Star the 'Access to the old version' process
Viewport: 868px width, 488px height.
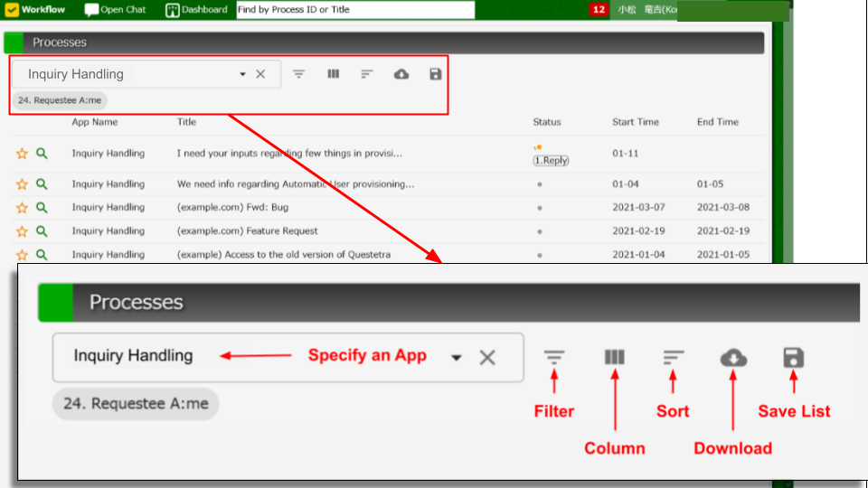point(23,255)
